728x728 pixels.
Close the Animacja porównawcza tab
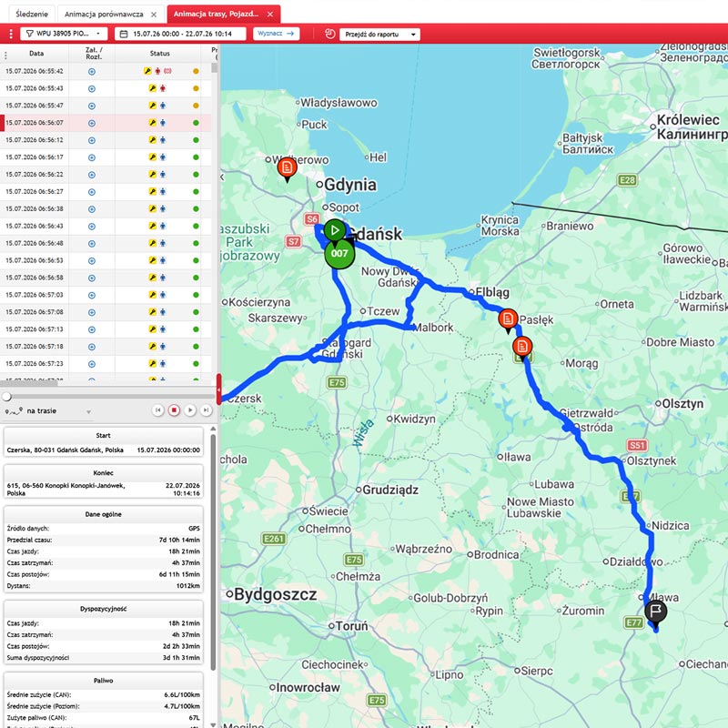point(154,15)
